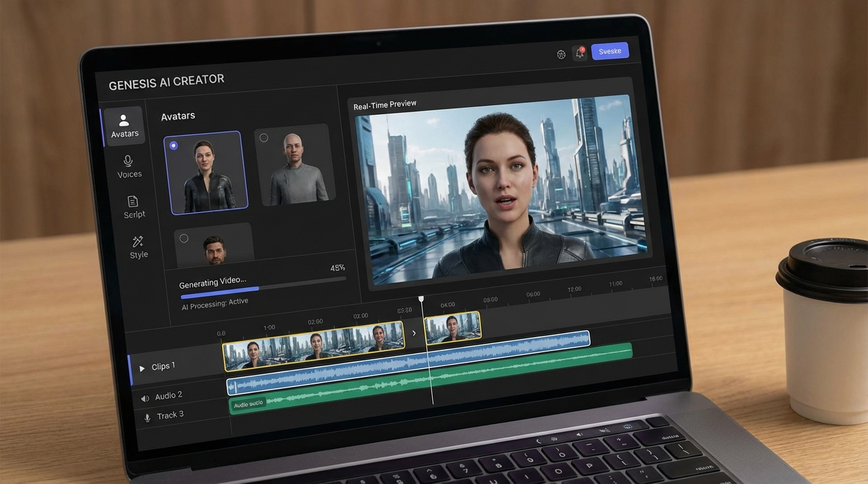Click the settings icon in top bar

561,54
